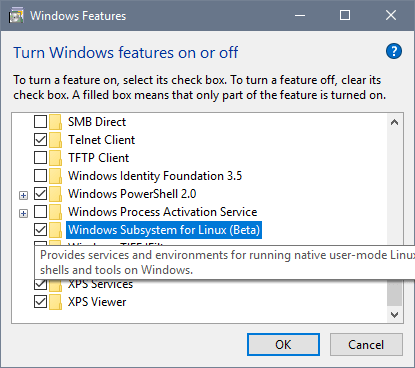The height and width of the screenshot is (368, 415).
Task: Click the Windows Features title bar icon
Action: [16, 16]
